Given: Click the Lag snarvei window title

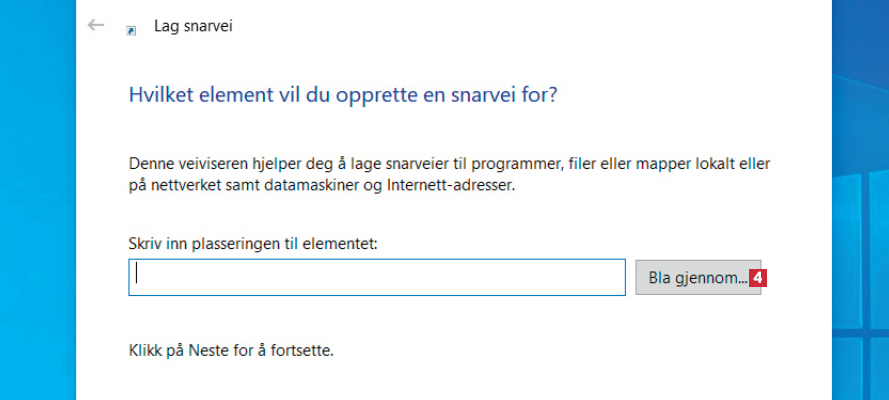Looking at the screenshot, I should coord(193,26).
